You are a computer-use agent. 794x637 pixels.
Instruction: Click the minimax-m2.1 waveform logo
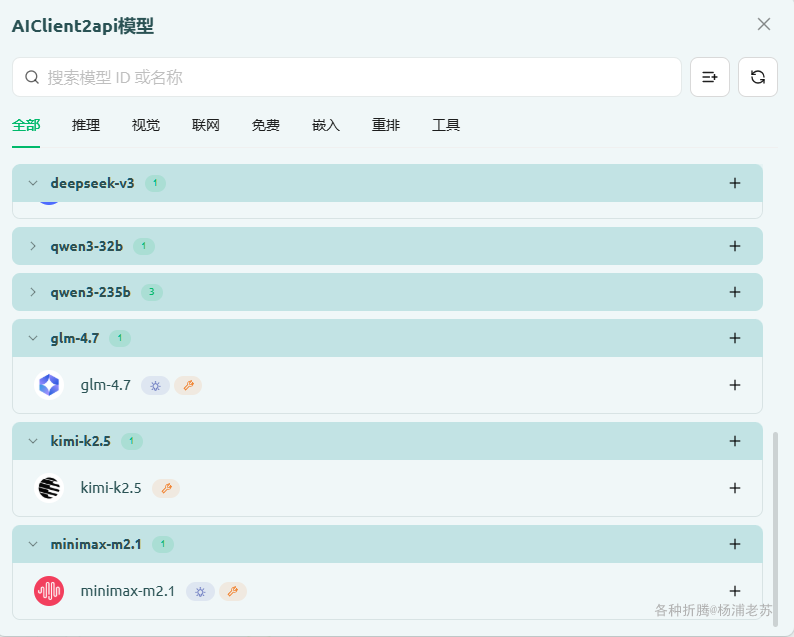(49, 591)
